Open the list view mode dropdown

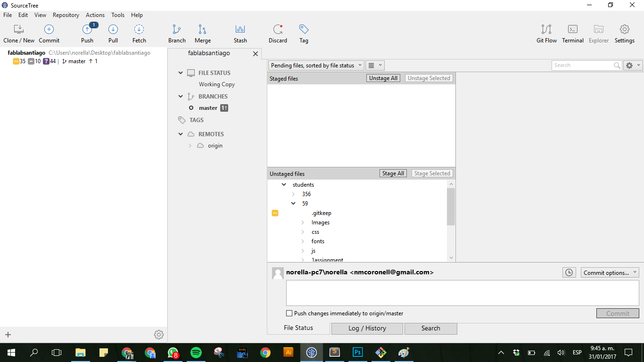pos(375,66)
